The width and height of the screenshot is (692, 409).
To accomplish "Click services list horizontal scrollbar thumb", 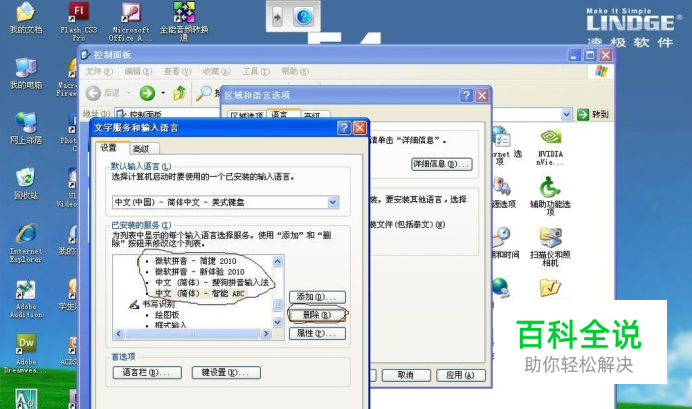I will (x=192, y=334).
